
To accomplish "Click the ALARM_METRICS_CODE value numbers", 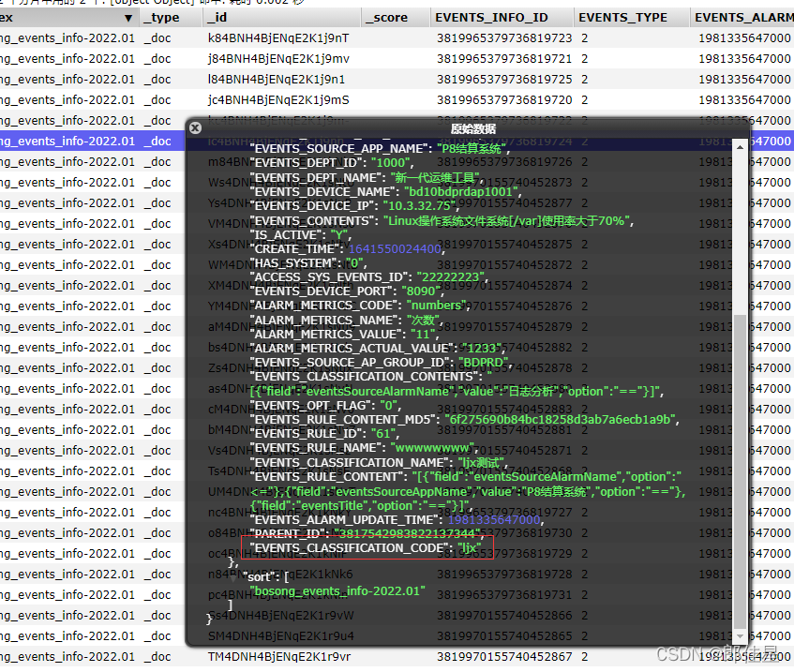I will tap(436, 306).
